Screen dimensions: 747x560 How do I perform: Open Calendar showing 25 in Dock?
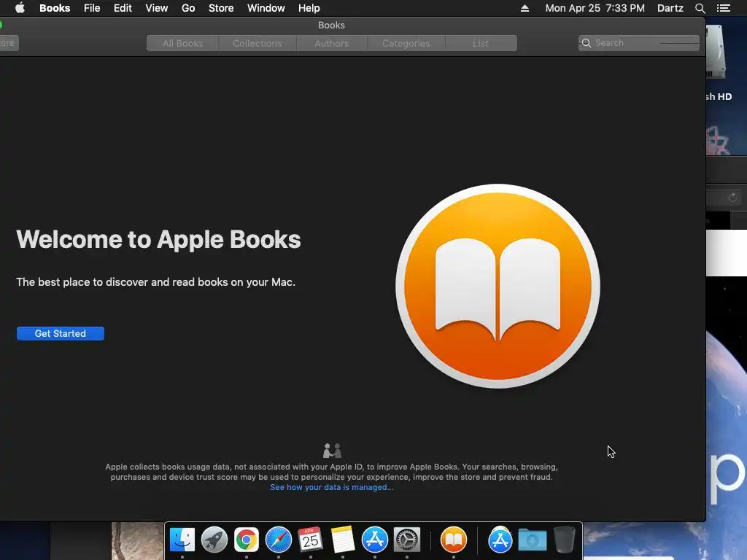click(x=311, y=540)
